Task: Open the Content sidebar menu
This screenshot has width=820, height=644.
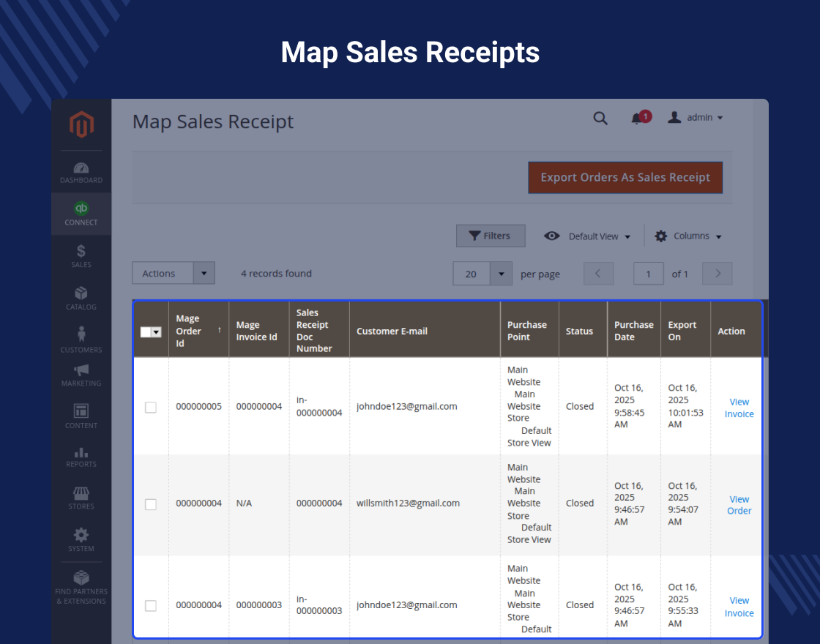Action: click(x=81, y=416)
